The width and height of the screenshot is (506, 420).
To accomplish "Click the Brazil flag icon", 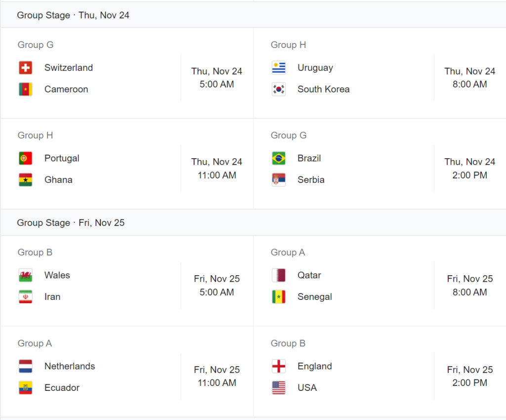I will point(279,158).
